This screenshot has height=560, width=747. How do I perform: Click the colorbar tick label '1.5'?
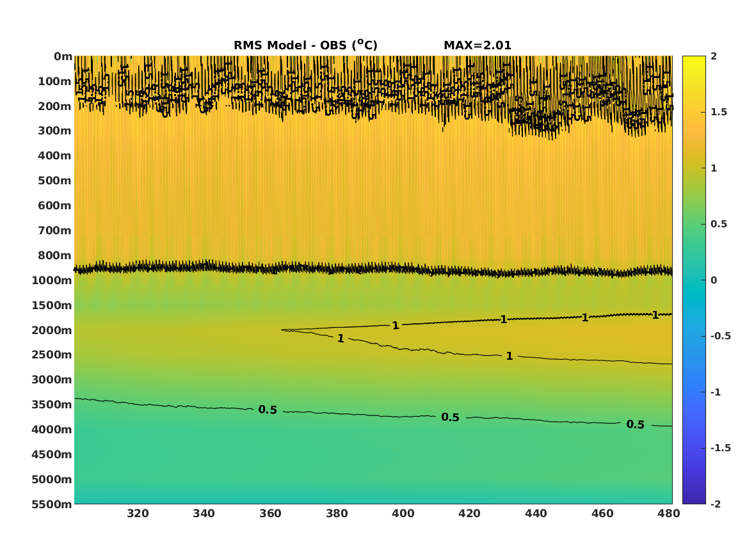tap(719, 112)
